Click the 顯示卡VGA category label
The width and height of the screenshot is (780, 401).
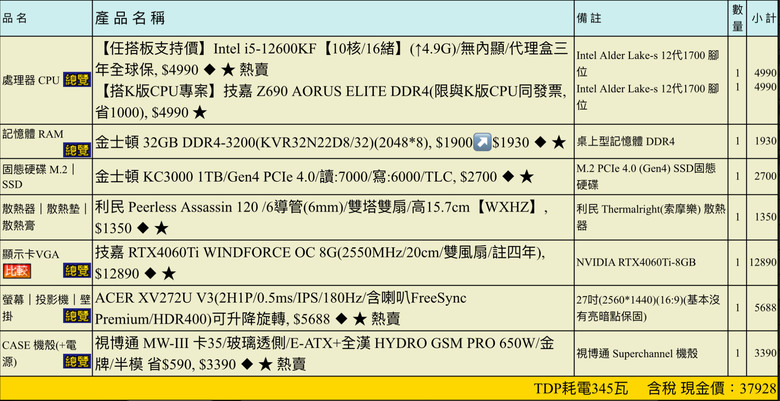click(x=31, y=255)
